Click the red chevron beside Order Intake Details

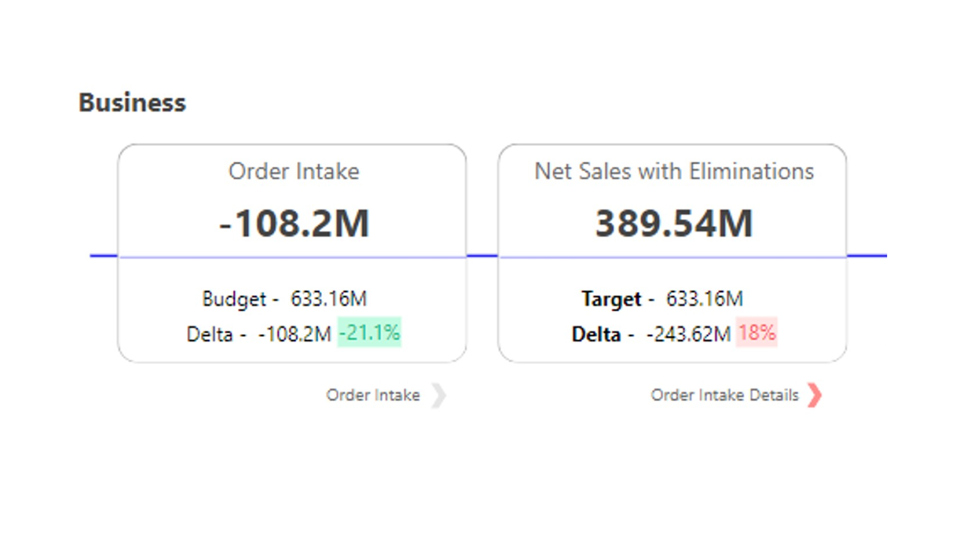pyautogui.click(x=815, y=395)
